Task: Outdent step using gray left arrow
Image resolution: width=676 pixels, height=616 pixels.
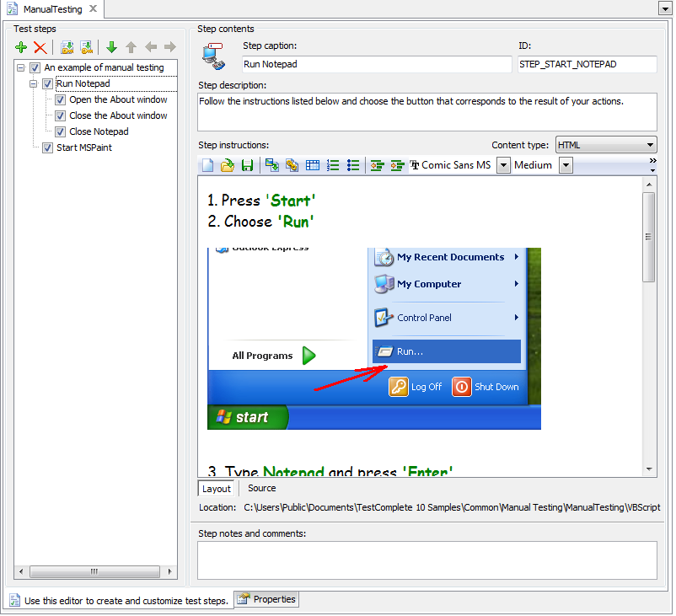Action: click(151, 46)
